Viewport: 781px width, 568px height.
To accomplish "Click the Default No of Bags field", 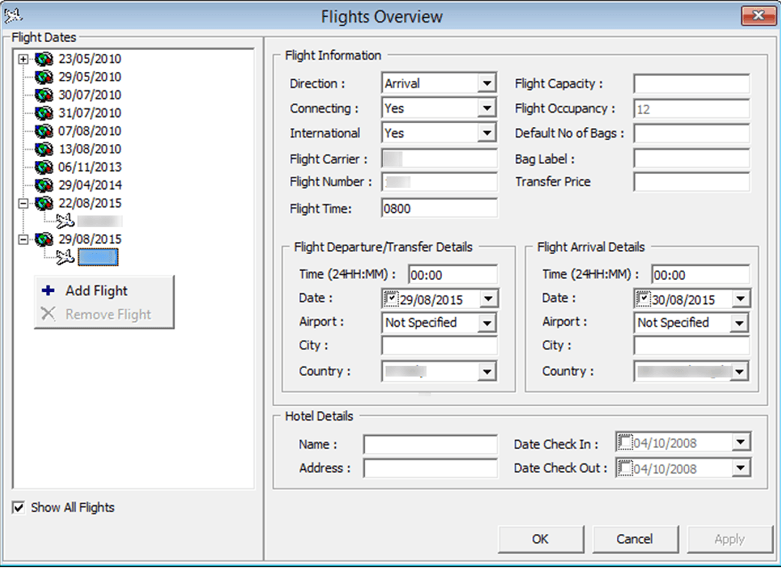I will (691, 134).
